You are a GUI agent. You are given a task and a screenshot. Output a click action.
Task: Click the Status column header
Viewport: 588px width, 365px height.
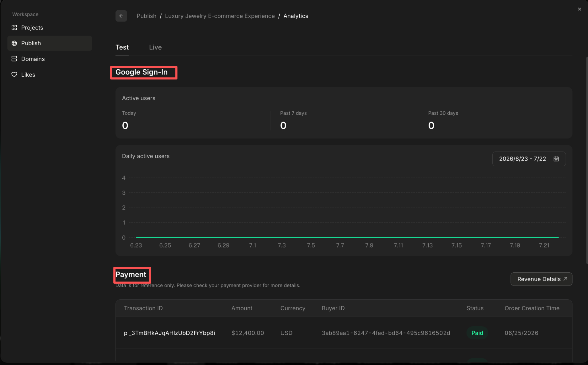tap(475, 308)
